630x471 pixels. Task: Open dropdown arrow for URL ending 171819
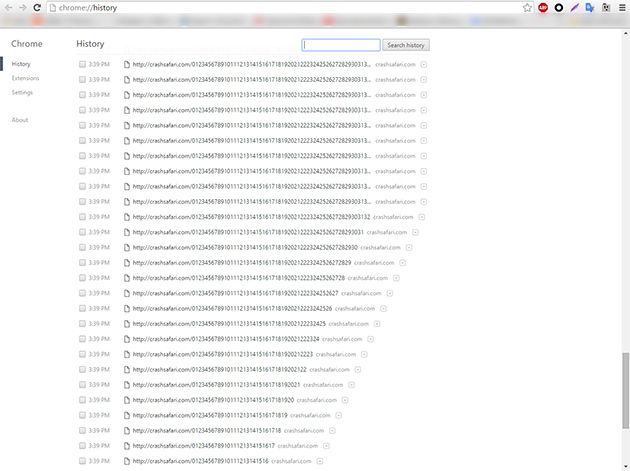[339, 416]
